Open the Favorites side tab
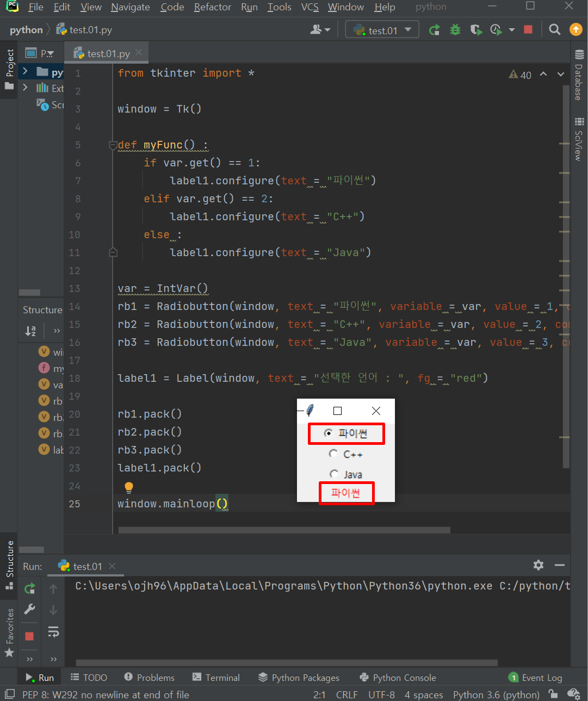The width and height of the screenshot is (588, 701). point(9,632)
